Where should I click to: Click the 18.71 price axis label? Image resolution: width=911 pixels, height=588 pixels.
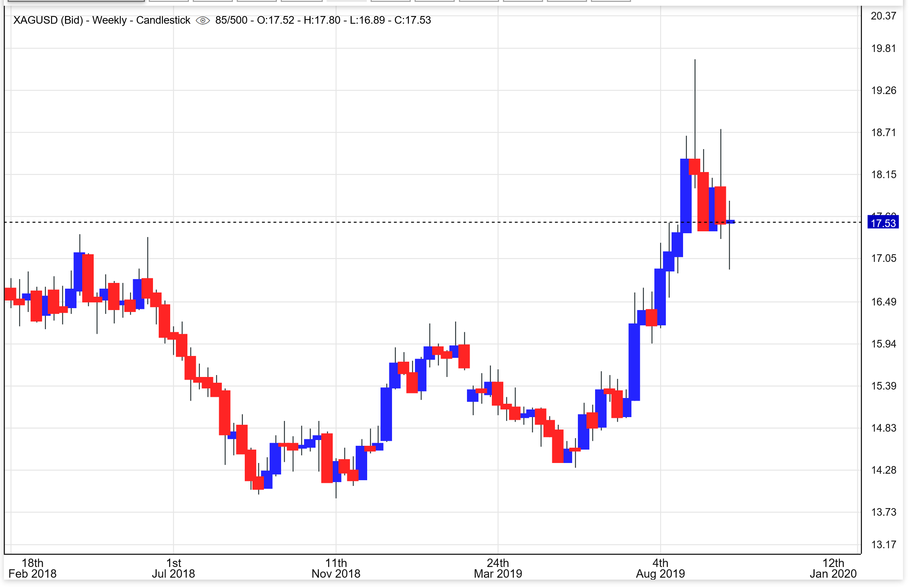pos(883,133)
